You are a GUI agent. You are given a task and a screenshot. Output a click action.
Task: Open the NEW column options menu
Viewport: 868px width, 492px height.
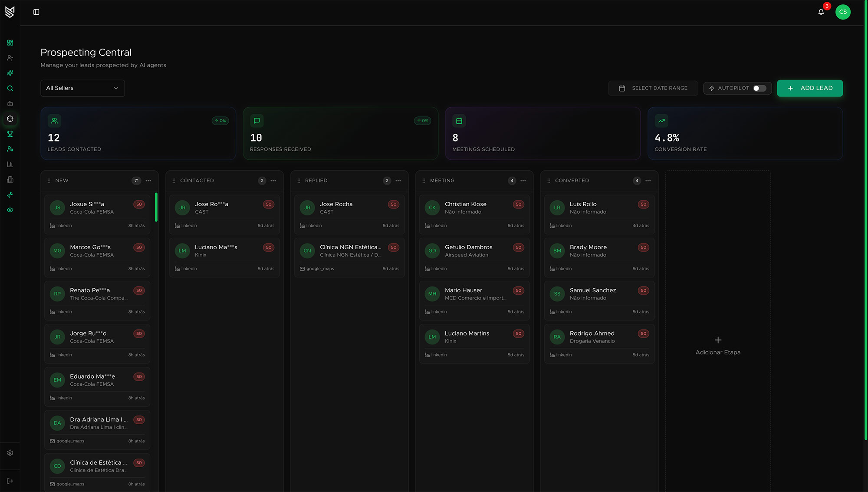(x=148, y=181)
